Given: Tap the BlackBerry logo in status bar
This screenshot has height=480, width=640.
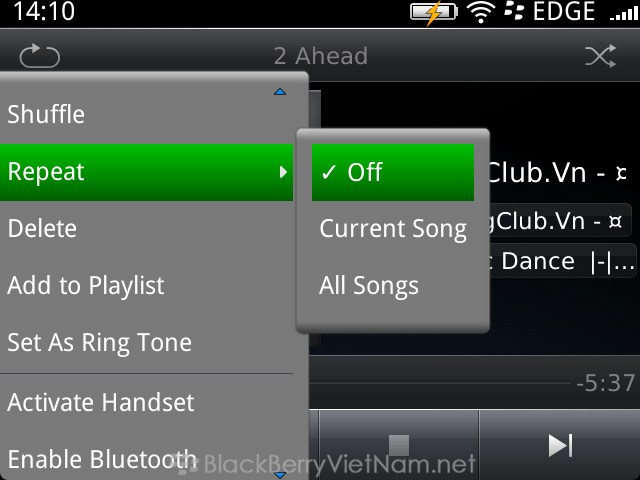Looking at the screenshot, I should (513, 11).
